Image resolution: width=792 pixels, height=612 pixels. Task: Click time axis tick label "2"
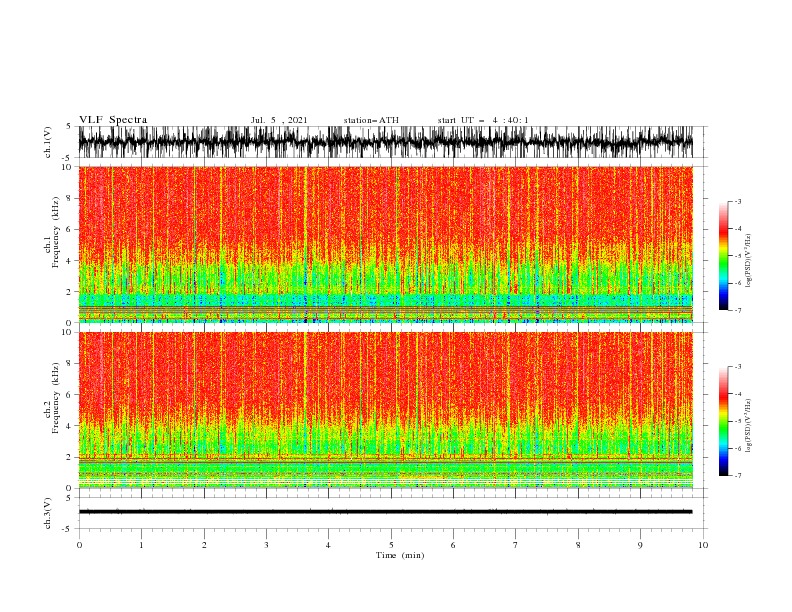tap(204, 545)
